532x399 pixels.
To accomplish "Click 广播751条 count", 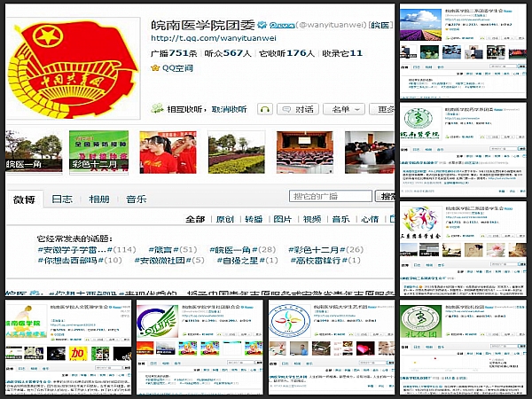I will pyautogui.click(x=174, y=53).
